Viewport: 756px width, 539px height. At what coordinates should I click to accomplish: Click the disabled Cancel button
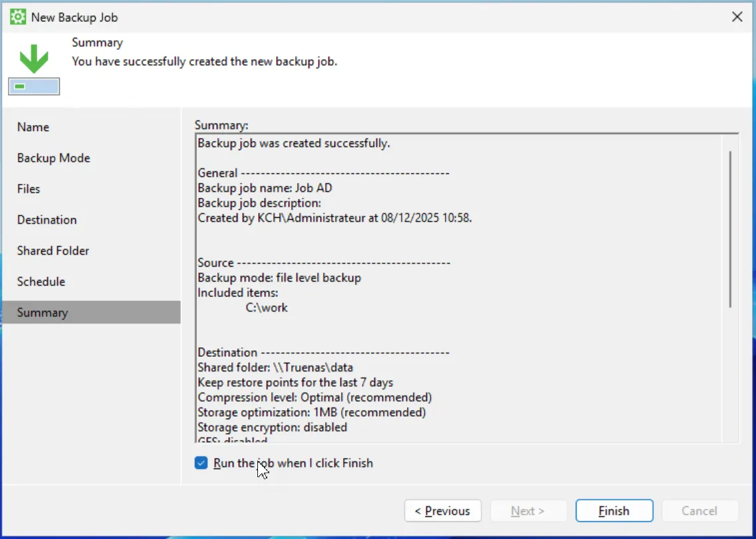699,510
